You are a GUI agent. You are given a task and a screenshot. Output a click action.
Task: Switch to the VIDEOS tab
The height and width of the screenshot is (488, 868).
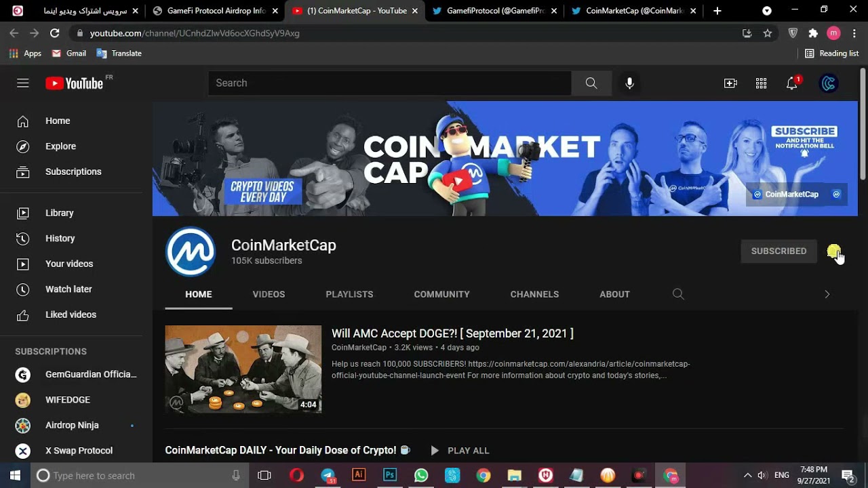269,294
